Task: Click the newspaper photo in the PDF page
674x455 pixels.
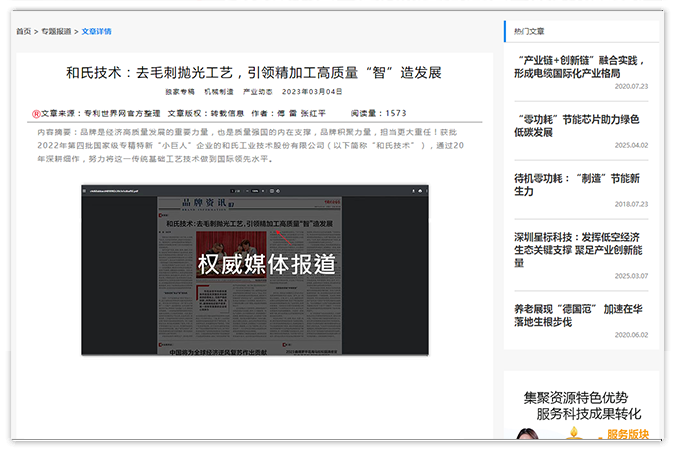Action: point(231,255)
